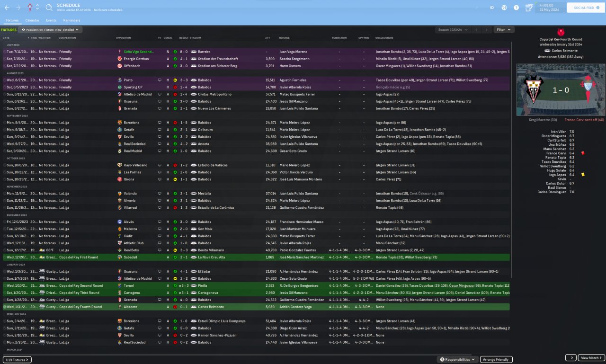
Task: Toggle selection circle on the Barcelona 2/4 fixture
Action: [x=5, y=321]
